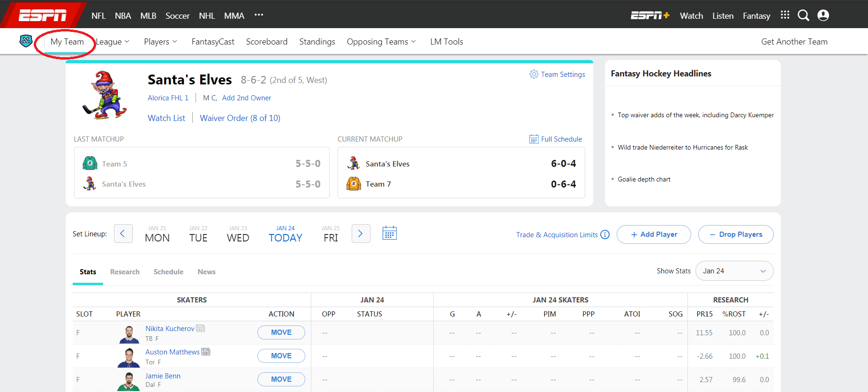Click Santa's Elves icon in Current Matchup

coord(354,163)
